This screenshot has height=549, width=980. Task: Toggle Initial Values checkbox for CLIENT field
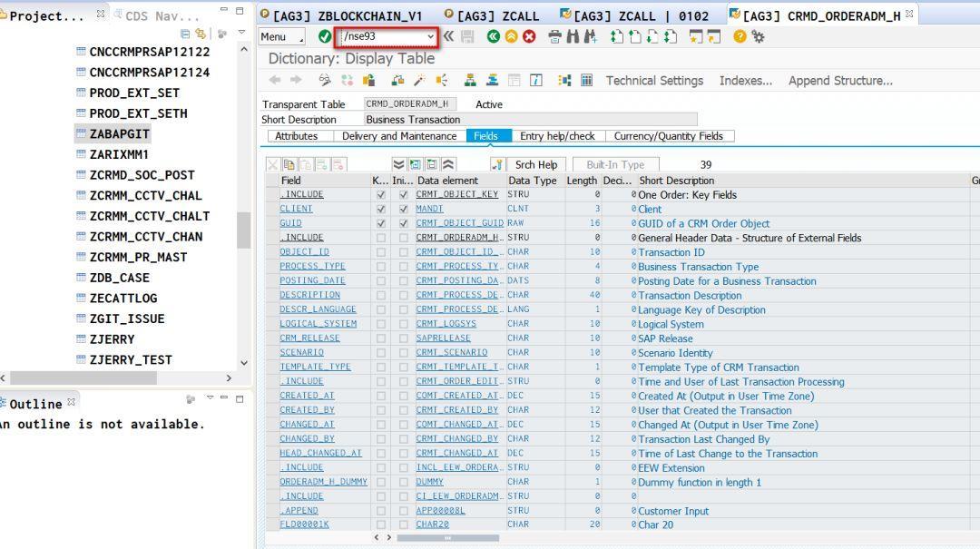pyautogui.click(x=403, y=209)
